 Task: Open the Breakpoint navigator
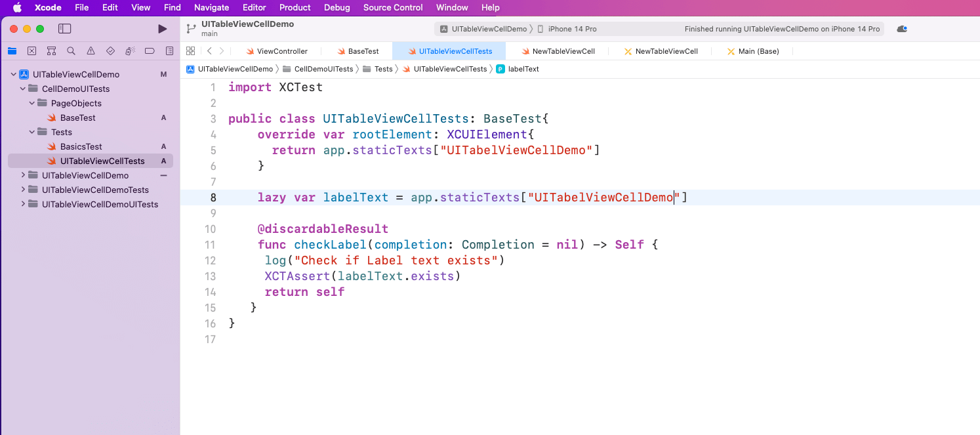click(x=149, y=51)
